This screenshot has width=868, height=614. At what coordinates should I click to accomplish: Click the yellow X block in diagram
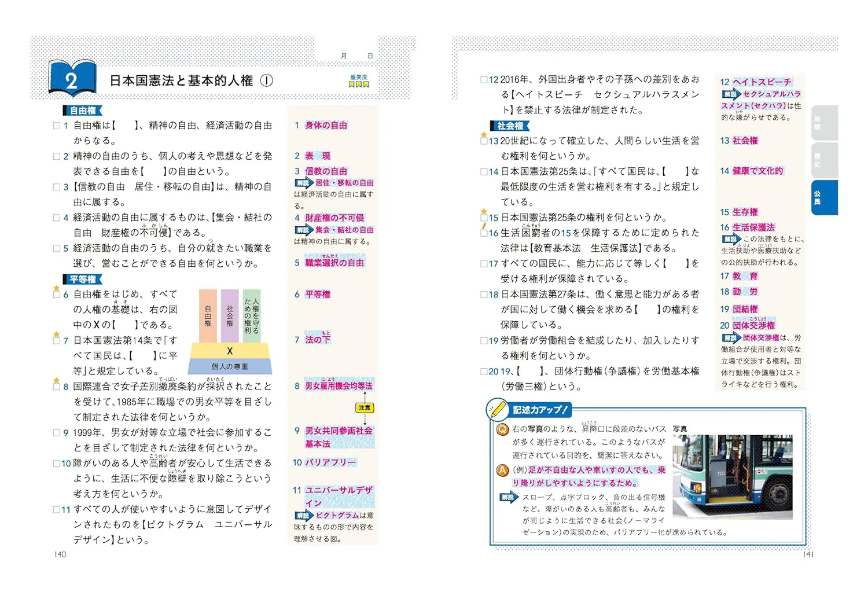point(230,351)
